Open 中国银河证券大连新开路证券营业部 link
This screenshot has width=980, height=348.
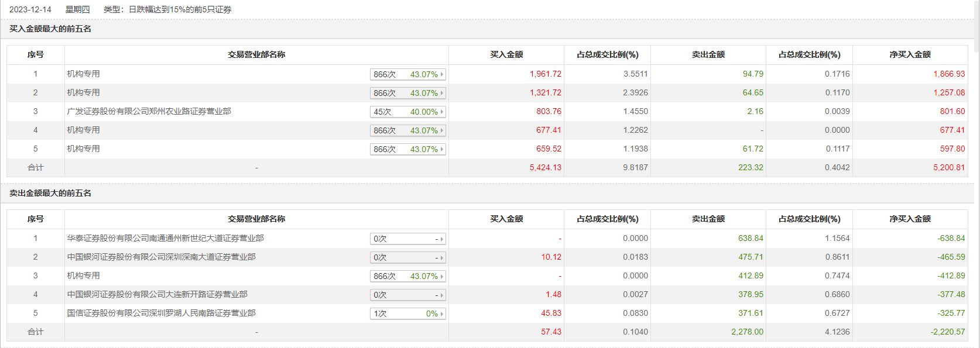157,294
